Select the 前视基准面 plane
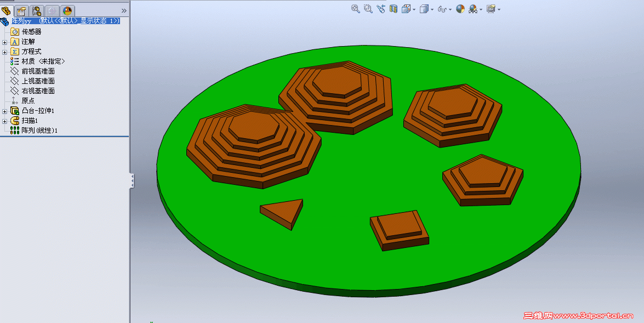The height and width of the screenshot is (323, 644). click(38, 71)
